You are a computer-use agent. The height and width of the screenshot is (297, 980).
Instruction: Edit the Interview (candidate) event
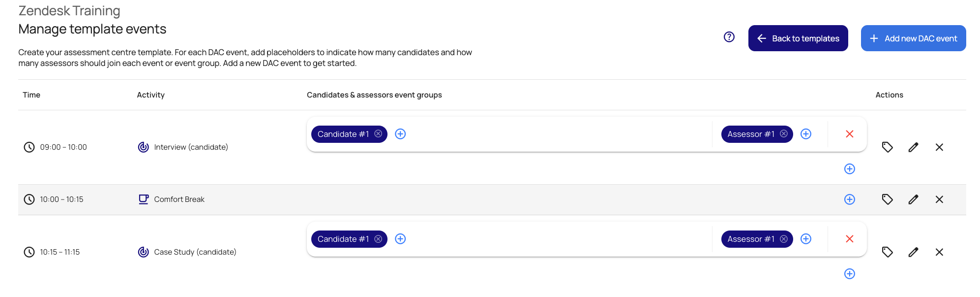(x=913, y=147)
